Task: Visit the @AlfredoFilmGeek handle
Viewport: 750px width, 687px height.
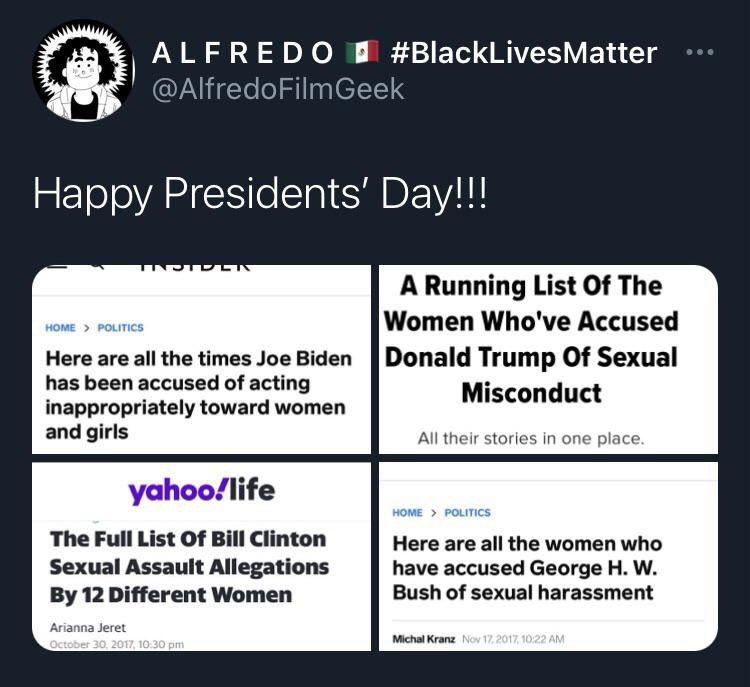Action: pyautogui.click(x=277, y=88)
